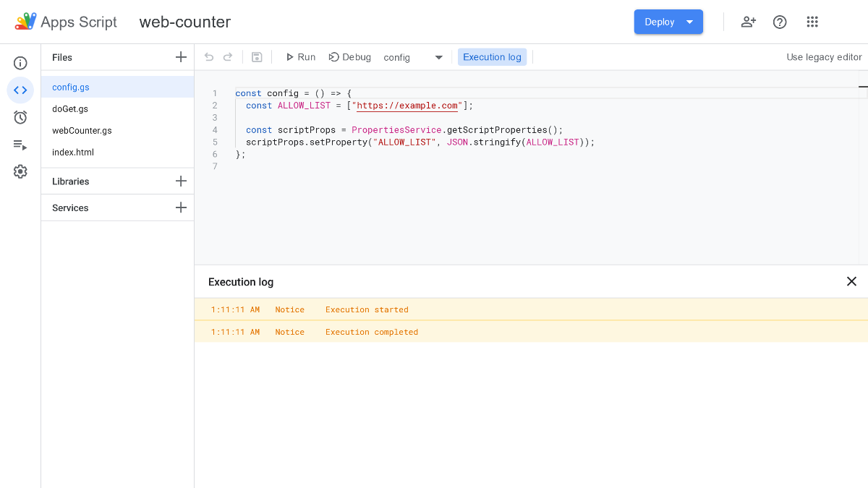
Task: Click the web-counter project title
Action: coord(185,22)
